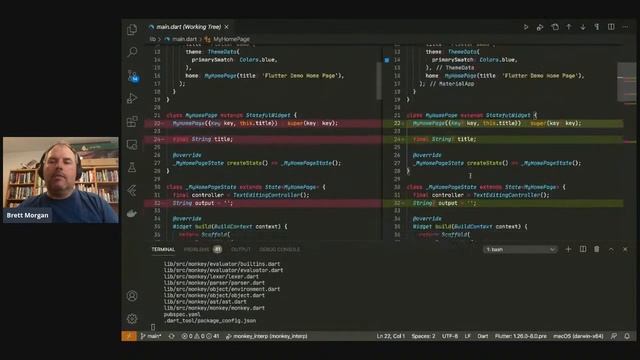Image resolution: width=640 pixels, height=360 pixels.
Task: Click added line 24 'String? title' in right pane
Action: coord(503,139)
